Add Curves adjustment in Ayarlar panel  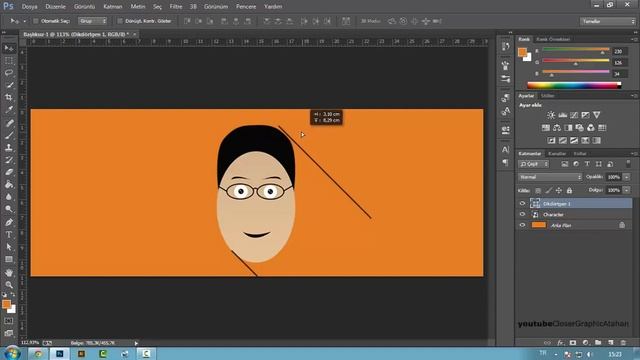coord(574,115)
